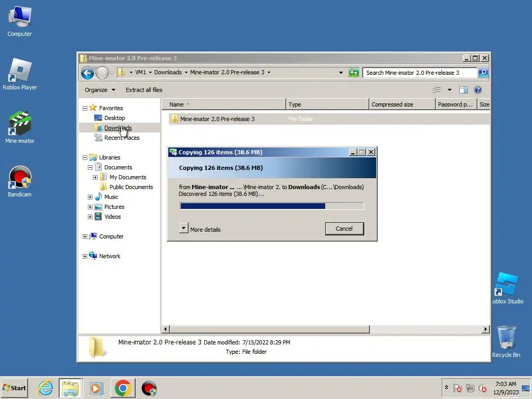The image size is (532, 399).
Task: Expand the dropdown arrow after Downloads in the address bar
Action: [186, 72]
